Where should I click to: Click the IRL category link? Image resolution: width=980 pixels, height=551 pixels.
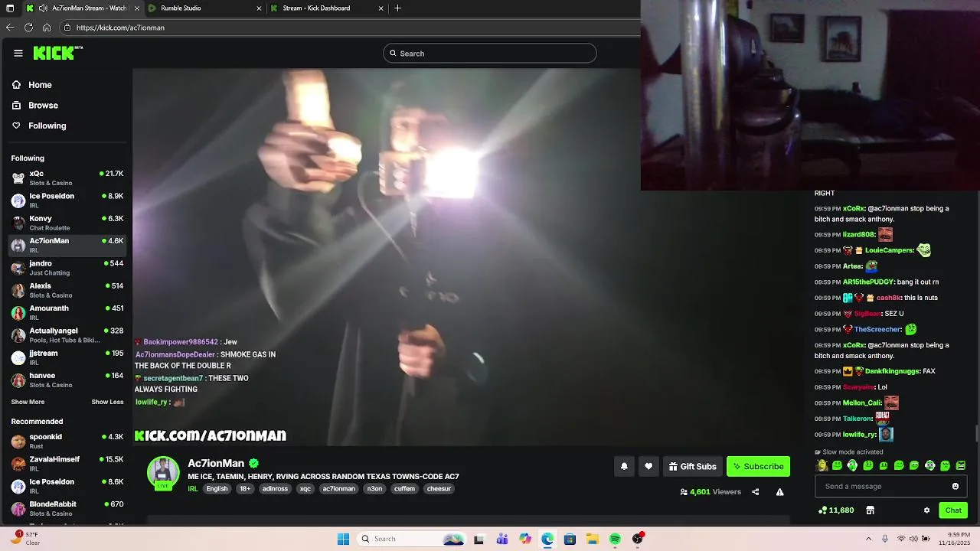(193, 489)
